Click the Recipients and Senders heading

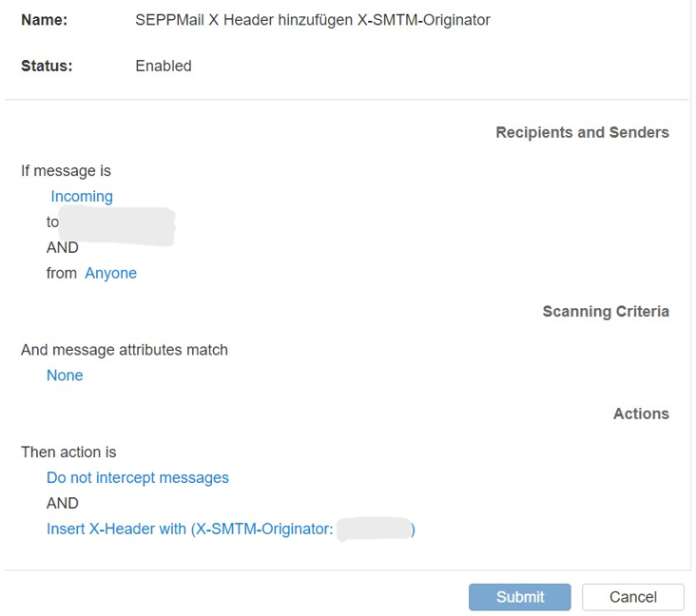coord(582,132)
